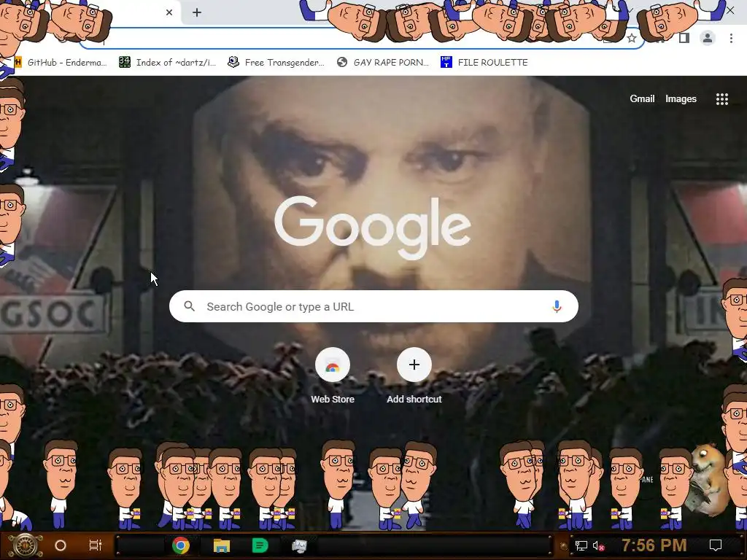The height and width of the screenshot is (560, 747).
Task: Click the Search Google or type a URL box
Action: pos(373,306)
